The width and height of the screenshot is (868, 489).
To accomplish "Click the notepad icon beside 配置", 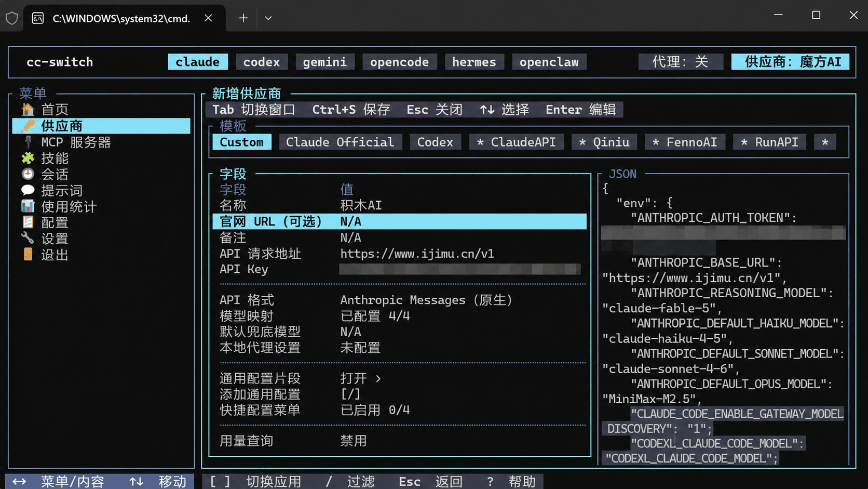I will coord(28,222).
